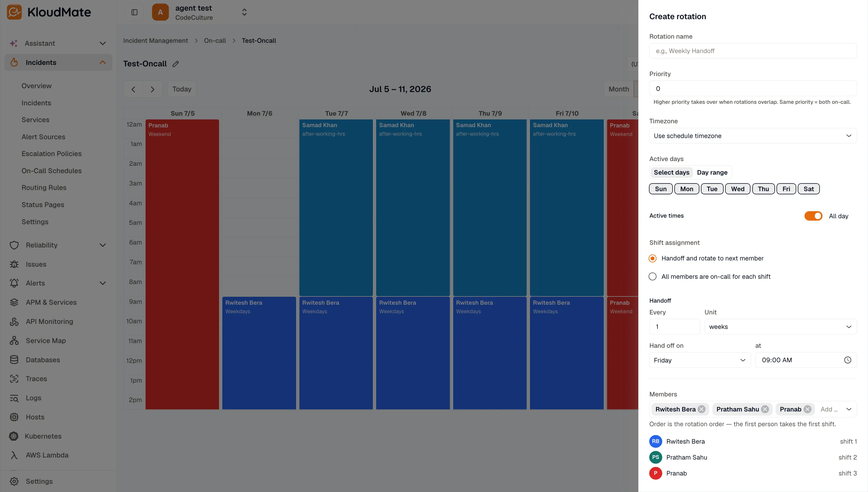
Task: Remove Pratham Sahu member chip
Action: click(765, 409)
